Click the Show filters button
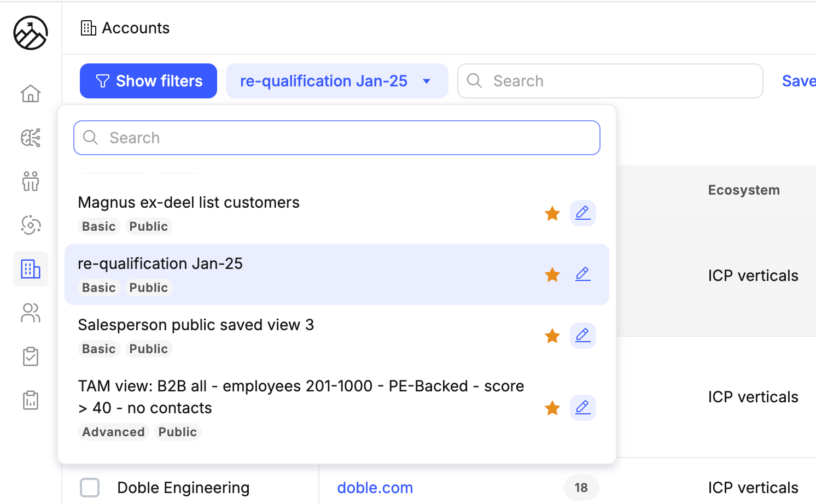 pyautogui.click(x=148, y=81)
